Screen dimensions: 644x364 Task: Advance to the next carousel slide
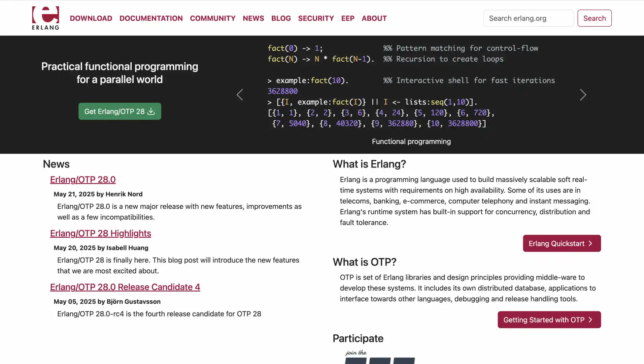(x=583, y=95)
